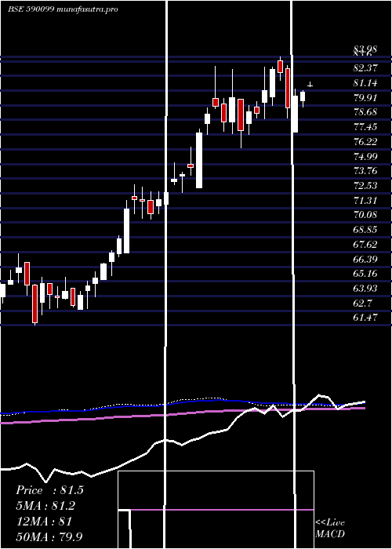This screenshot has width=392, height=549.
Task: Click the 12MA : 81 readout
Action: tap(44, 522)
